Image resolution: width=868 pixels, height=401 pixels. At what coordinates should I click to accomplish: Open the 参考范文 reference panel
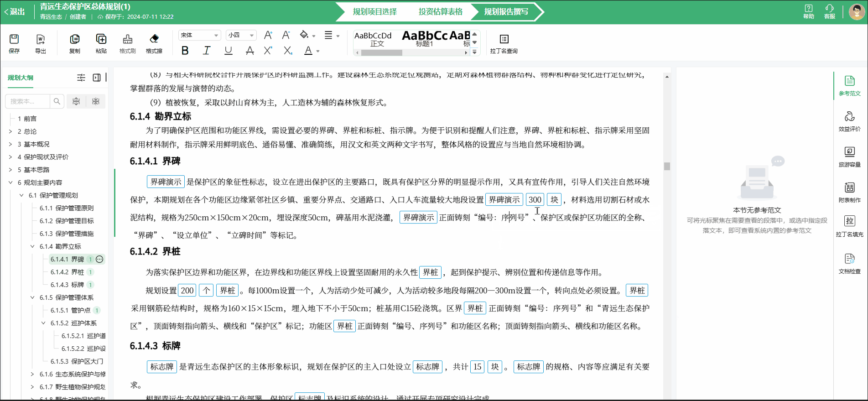pyautogui.click(x=849, y=86)
